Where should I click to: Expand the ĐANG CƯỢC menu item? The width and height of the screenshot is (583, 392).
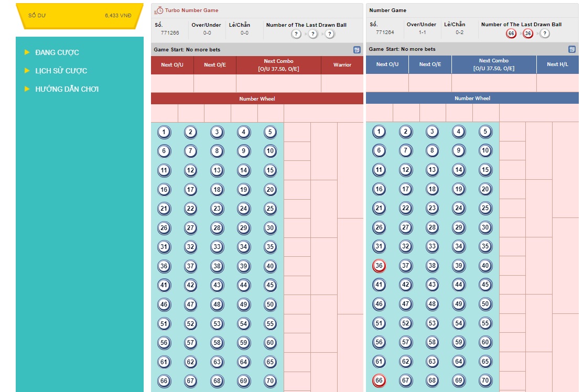point(57,52)
